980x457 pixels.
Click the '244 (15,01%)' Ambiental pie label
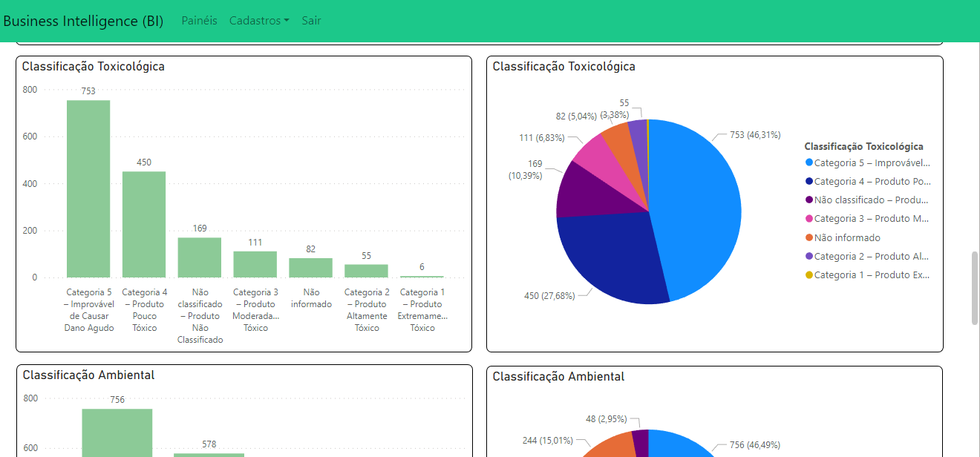coord(548,441)
